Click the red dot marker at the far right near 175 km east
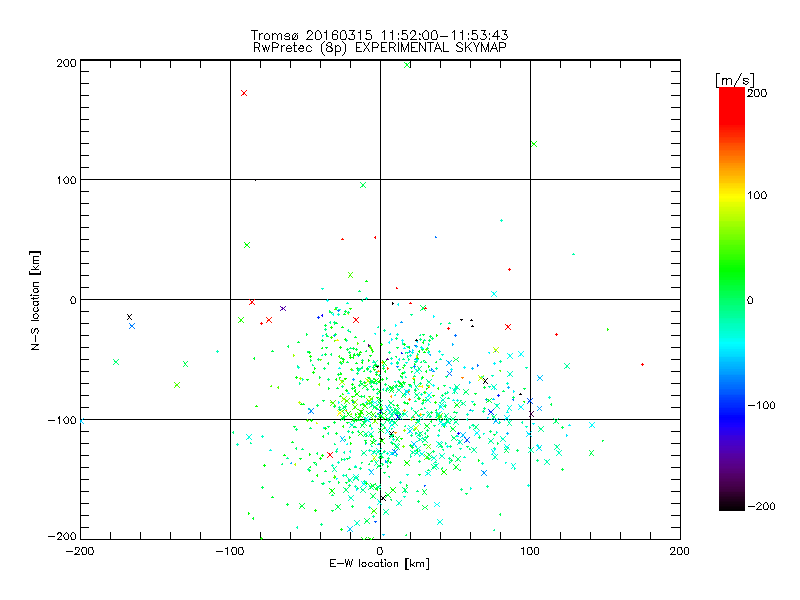The height and width of the screenshot is (600, 800). pos(642,364)
